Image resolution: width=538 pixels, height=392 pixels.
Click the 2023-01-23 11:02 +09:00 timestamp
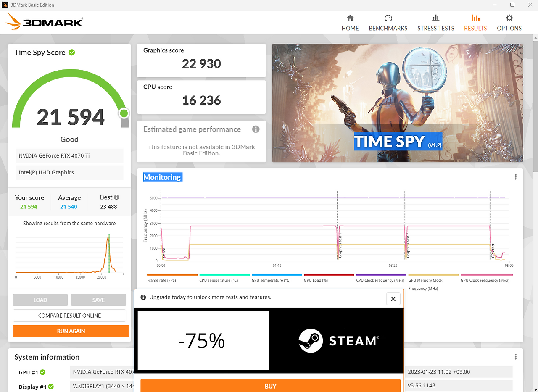pos(439,372)
